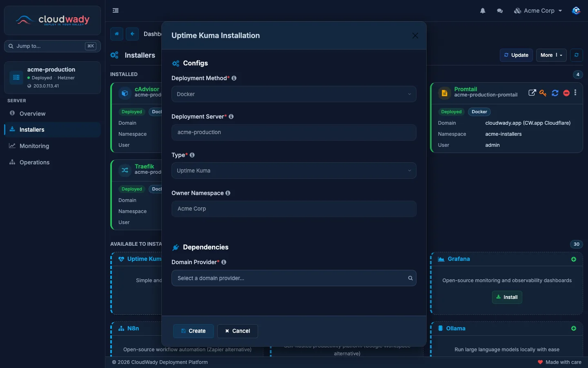Click the home breadcrumb icon
588x368 pixels.
tap(117, 34)
